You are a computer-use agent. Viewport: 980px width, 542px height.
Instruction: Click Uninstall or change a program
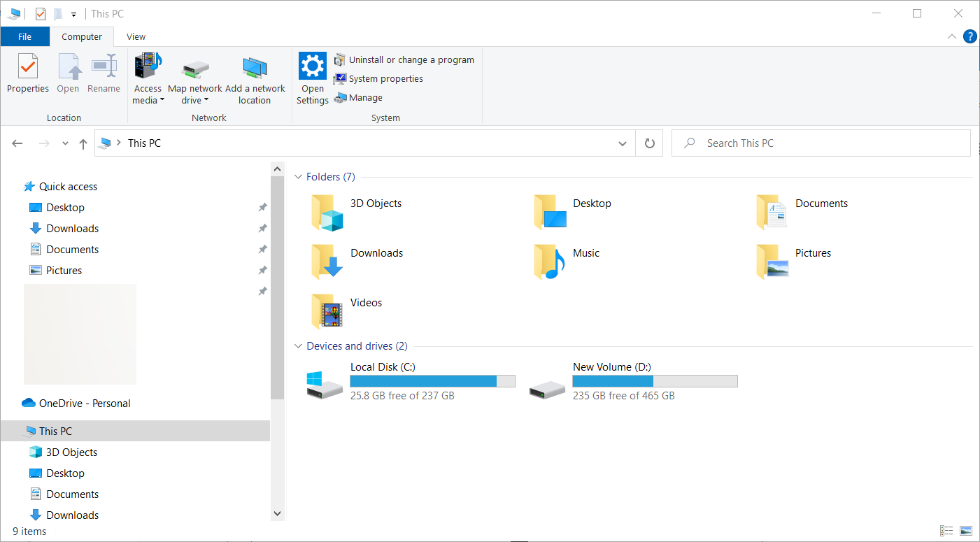[404, 59]
